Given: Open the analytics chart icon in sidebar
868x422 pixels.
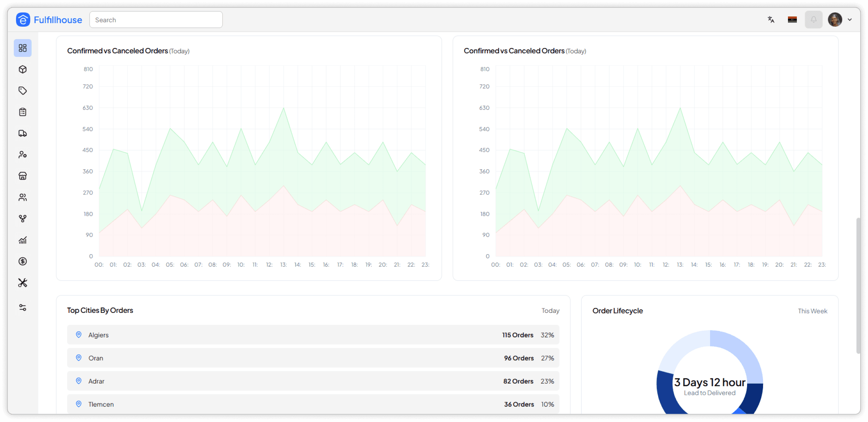Looking at the screenshot, I should (x=23, y=240).
